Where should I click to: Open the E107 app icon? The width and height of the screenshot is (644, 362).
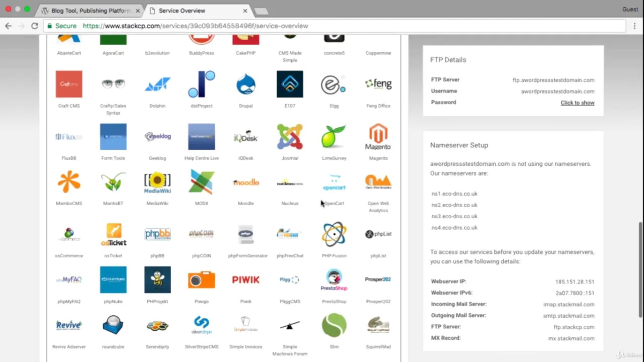click(290, 84)
